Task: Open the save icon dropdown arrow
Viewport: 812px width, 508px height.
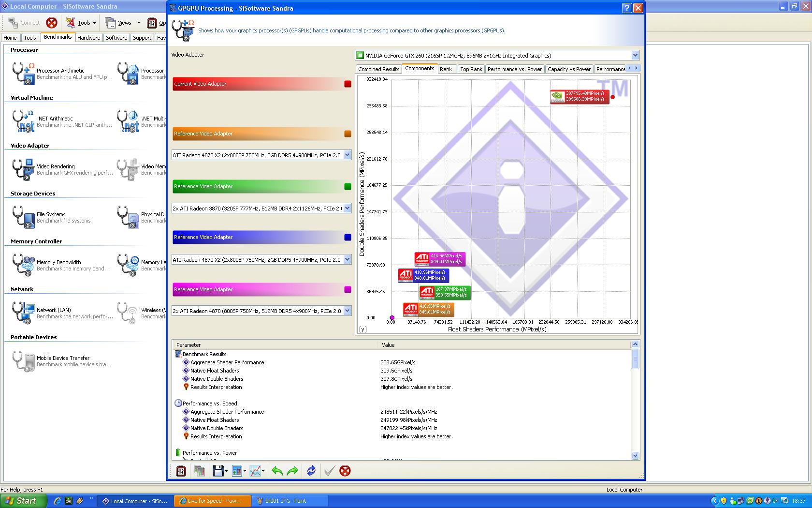Action: (226, 471)
